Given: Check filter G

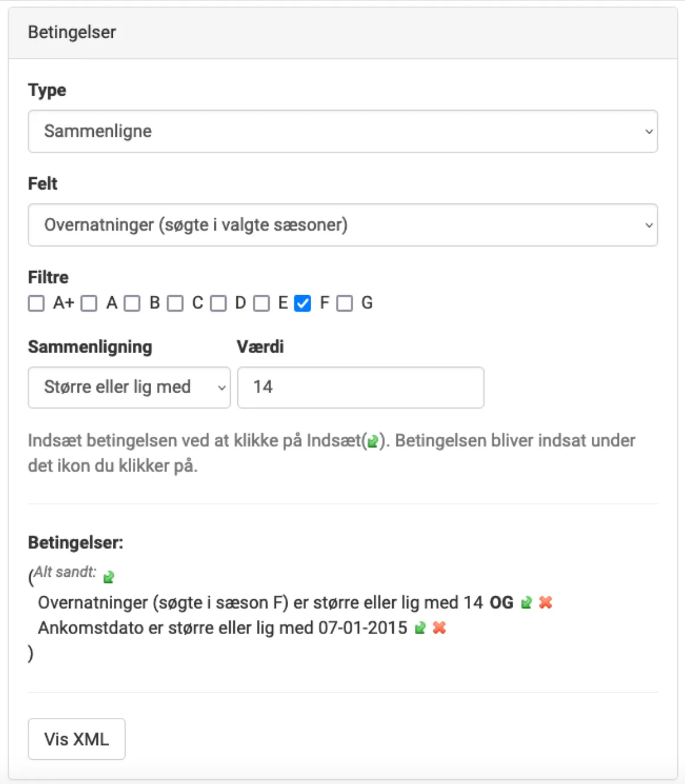Looking at the screenshot, I should click(x=345, y=303).
